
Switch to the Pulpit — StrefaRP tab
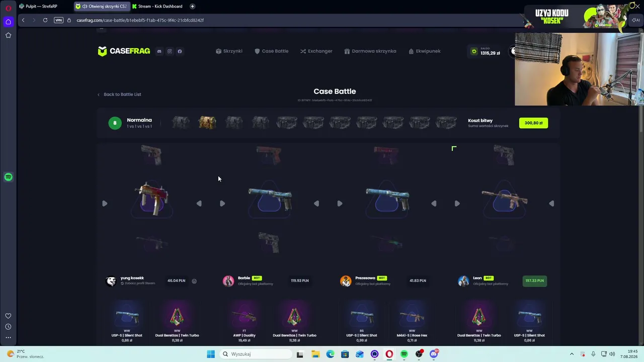tap(38, 6)
